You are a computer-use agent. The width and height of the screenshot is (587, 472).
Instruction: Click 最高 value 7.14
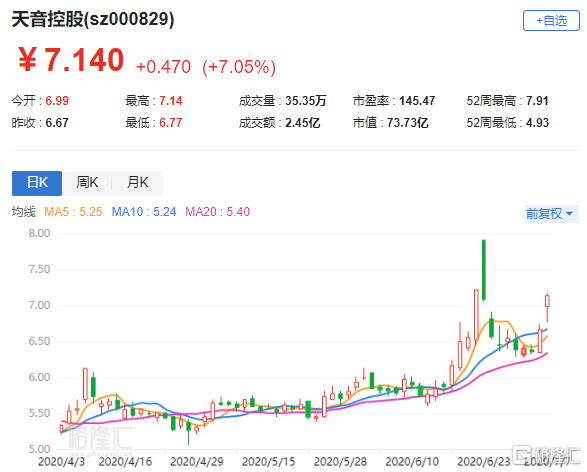point(171,101)
